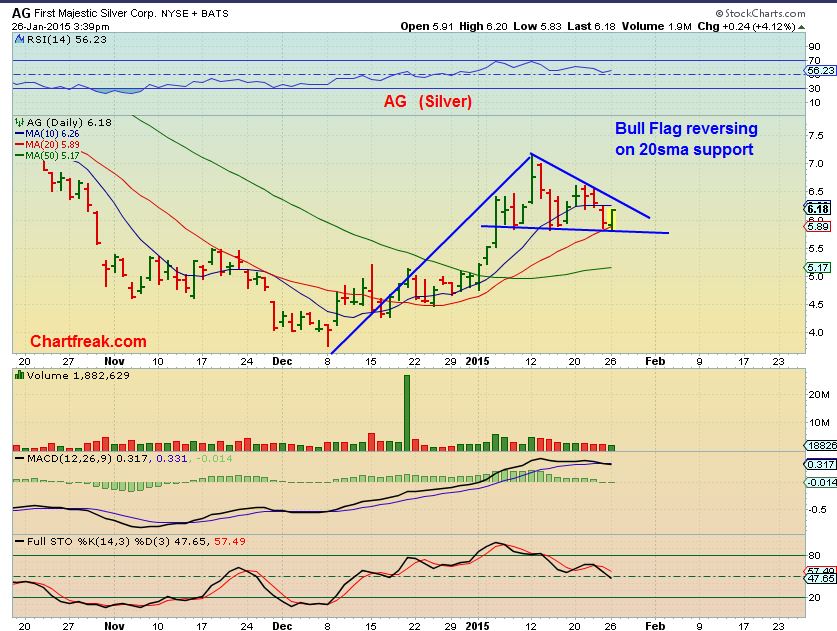Click the Chg +0.24 (+4.12%) value
837x631 pixels.
(x=747, y=26)
